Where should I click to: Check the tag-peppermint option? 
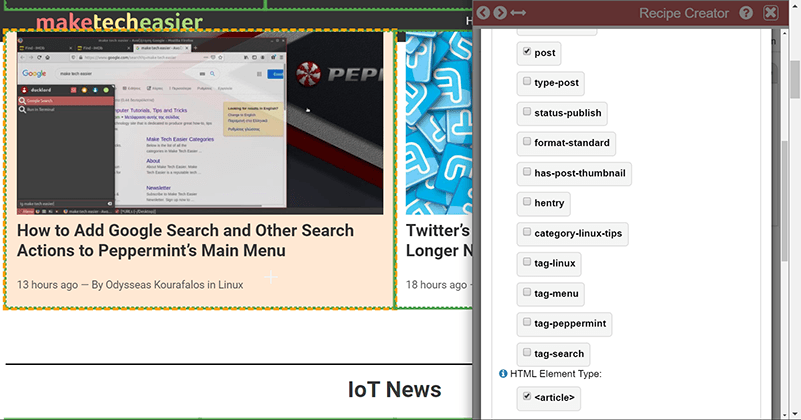point(527,322)
